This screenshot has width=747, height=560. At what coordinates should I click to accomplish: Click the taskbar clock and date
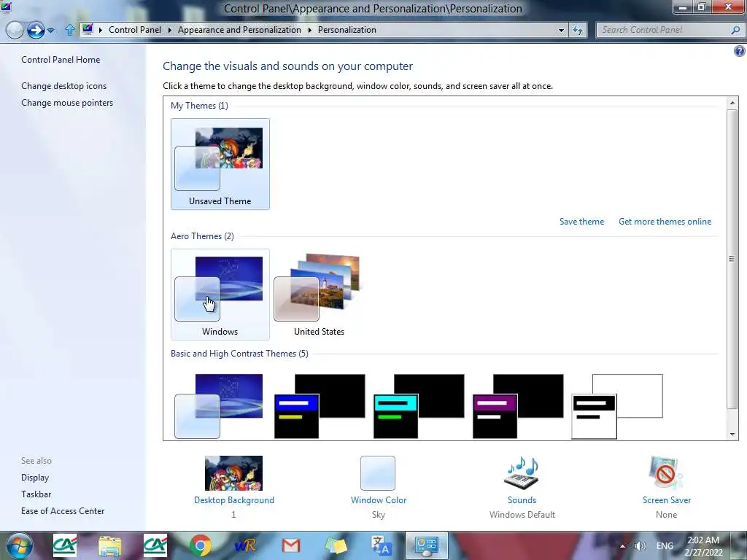(704, 545)
